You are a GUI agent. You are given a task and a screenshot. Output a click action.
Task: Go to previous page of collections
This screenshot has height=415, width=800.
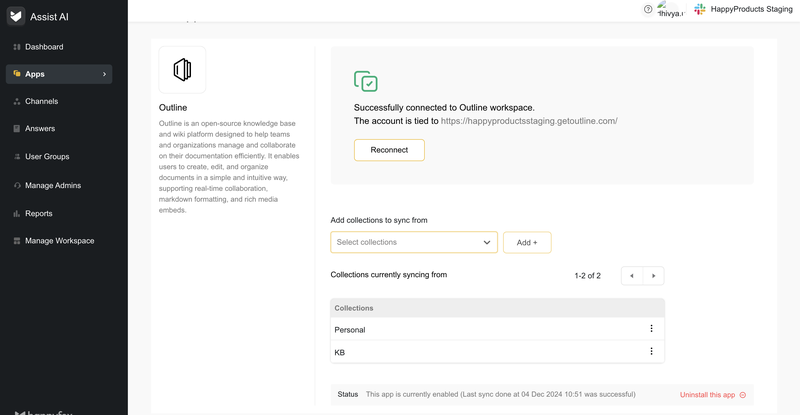(632, 276)
